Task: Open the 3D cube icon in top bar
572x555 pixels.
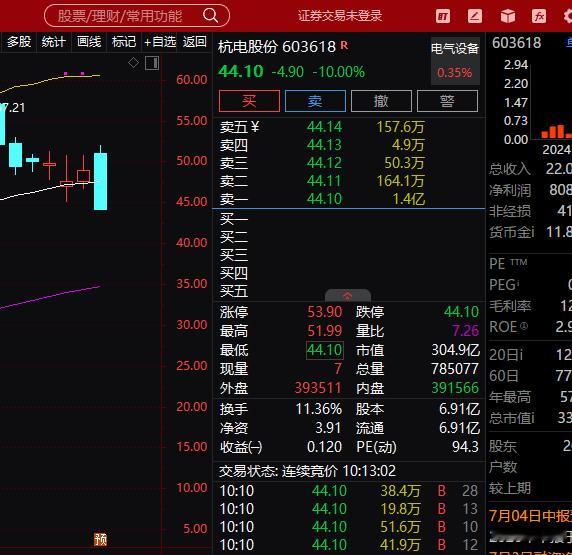Action: pyautogui.click(x=507, y=16)
